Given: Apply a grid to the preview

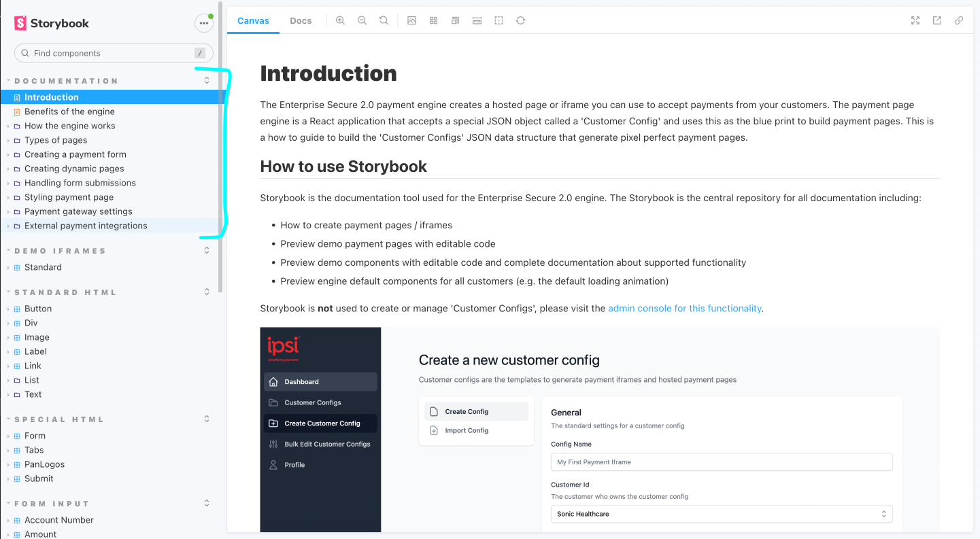Looking at the screenshot, I should click(x=433, y=20).
